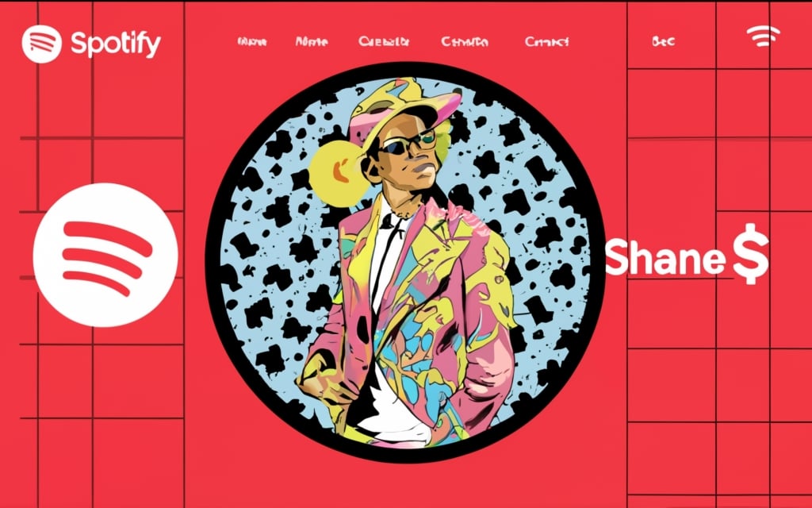The width and height of the screenshot is (812, 508).
Task: Open the circular artist artwork
Action: [405, 262]
